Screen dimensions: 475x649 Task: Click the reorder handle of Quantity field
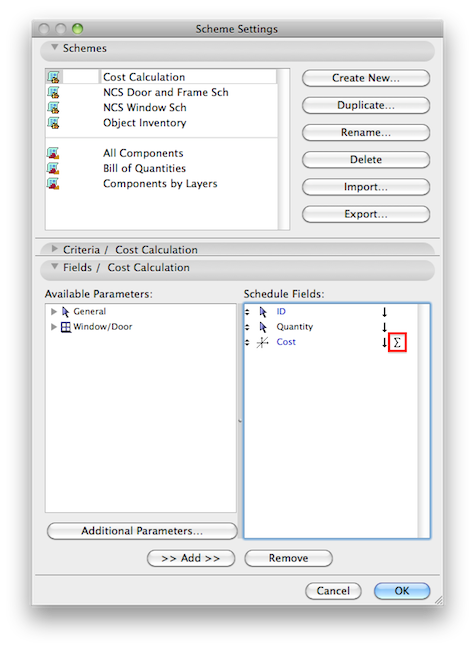(x=247, y=327)
